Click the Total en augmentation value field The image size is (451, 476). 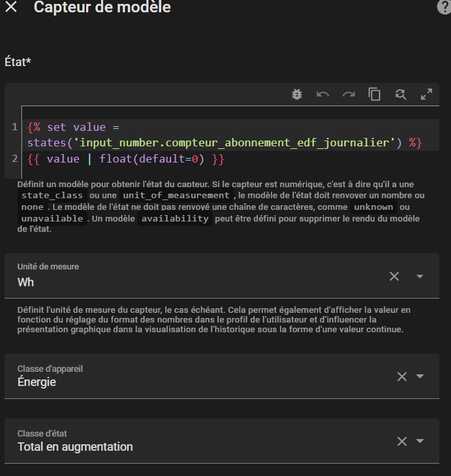point(75,447)
